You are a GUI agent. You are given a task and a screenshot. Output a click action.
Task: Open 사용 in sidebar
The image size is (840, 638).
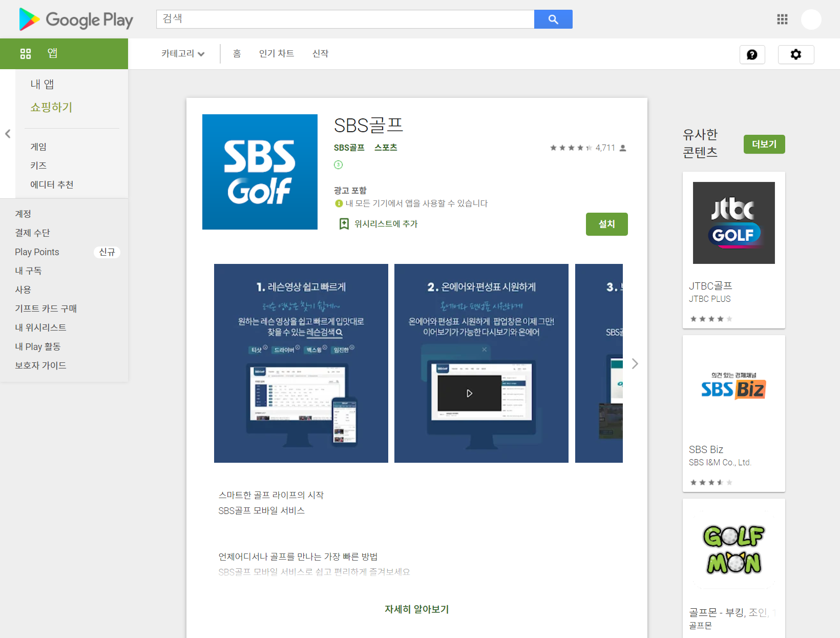click(x=23, y=290)
